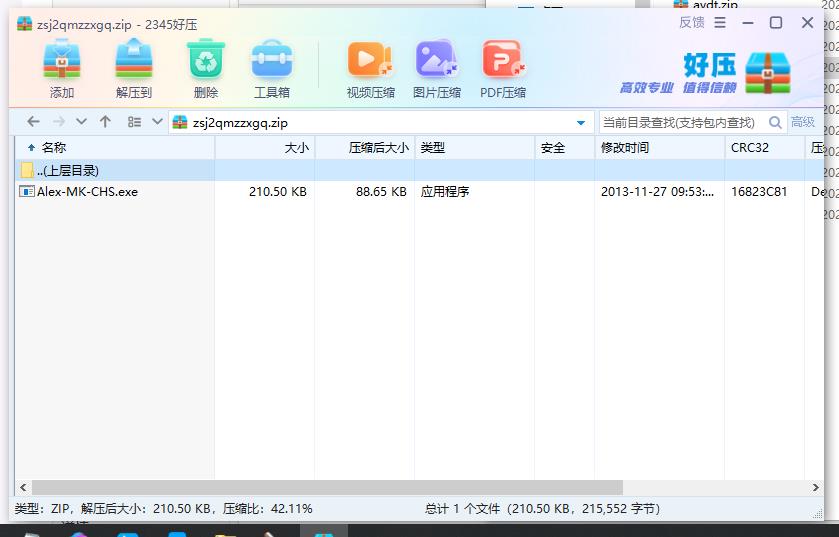
Task: Click the horizontal scrollbar thumb
Action: 327,487
